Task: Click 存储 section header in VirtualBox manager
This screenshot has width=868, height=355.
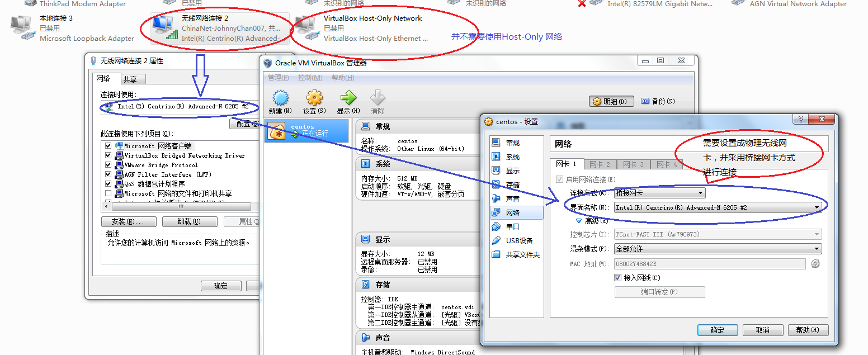Action: (383, 285)
